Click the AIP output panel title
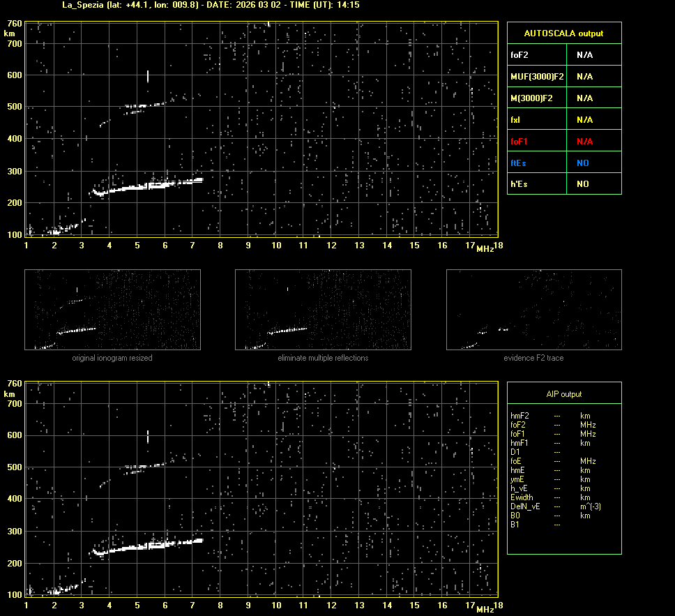This screenshot has height=616, width=675. click(564, 394)
